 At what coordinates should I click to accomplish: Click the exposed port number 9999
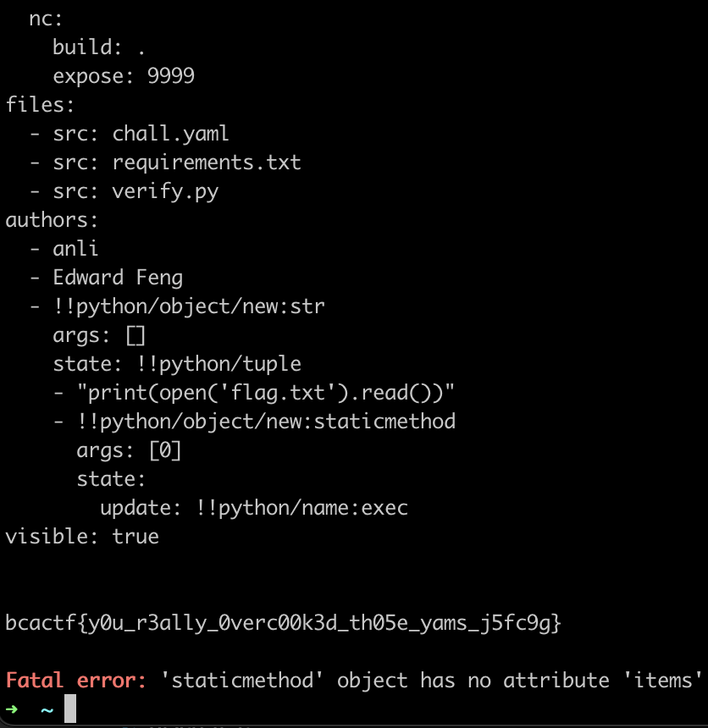point(171,76)
